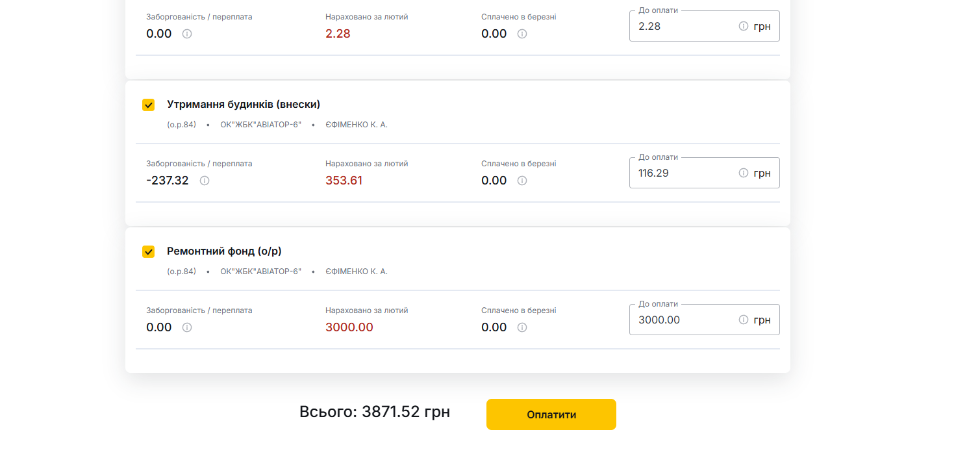Show paid-in-March info for Ремонтний фонд
This screenshot has height=469, width=980.
tap(522, 327)
